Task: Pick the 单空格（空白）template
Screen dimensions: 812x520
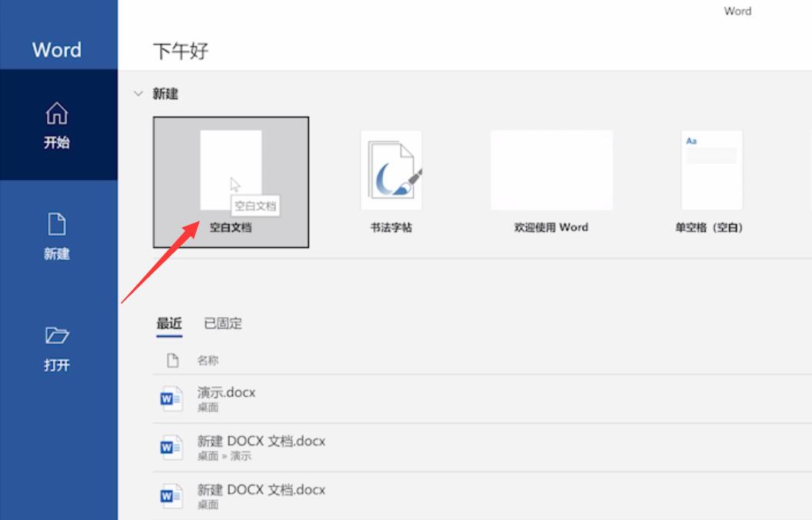Action: [x=711, y=170]
